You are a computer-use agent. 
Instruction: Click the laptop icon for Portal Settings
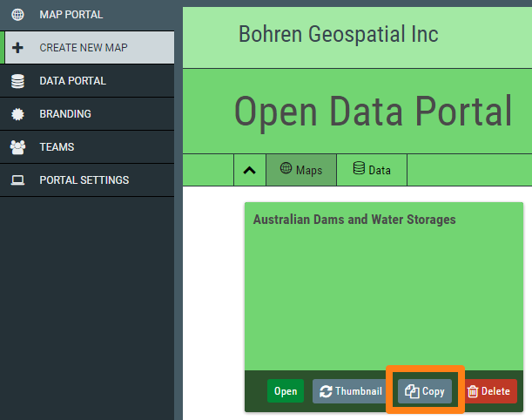click(17, 180)
